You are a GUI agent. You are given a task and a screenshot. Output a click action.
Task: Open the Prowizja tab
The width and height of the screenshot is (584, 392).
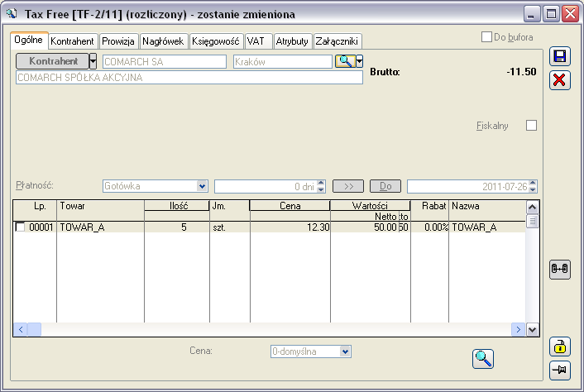(x=118, y=41)
